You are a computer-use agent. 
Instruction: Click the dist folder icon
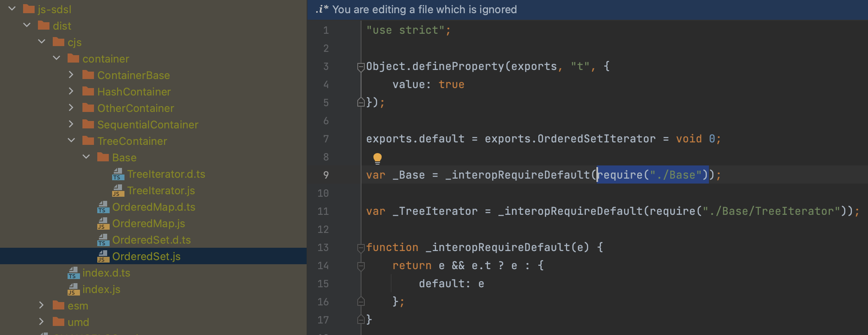44,25
